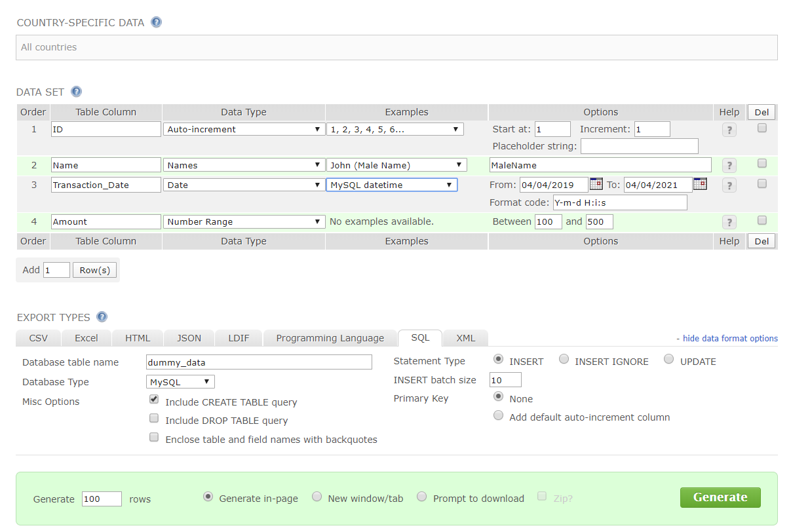This screenshot has height=532, width=791.
Task: Enable Include DROP TABLE query checkbox
Action: [x=154, y=418]
